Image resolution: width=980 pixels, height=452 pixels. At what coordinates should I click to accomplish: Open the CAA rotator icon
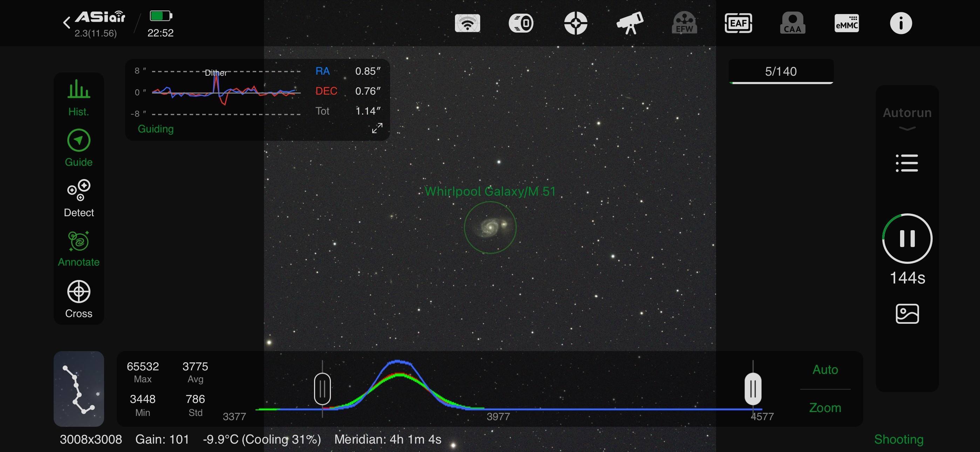pyautogui.click(x=792, y=23)
